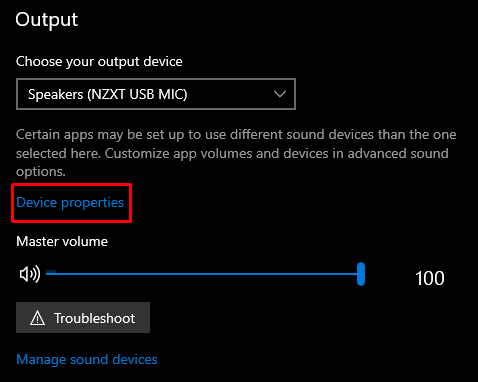Image resolution: width=478 pixels, height=382 pixels.
Task: Click the "Certain apps may be set up" description
Action: click(236, 153)
